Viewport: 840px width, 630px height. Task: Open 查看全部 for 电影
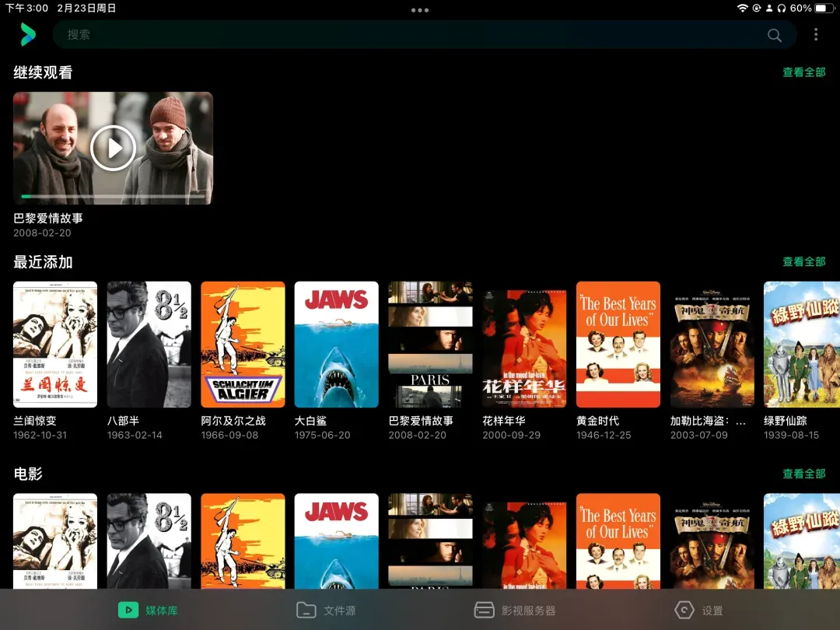pyautogui.click(x=803, y=474)
